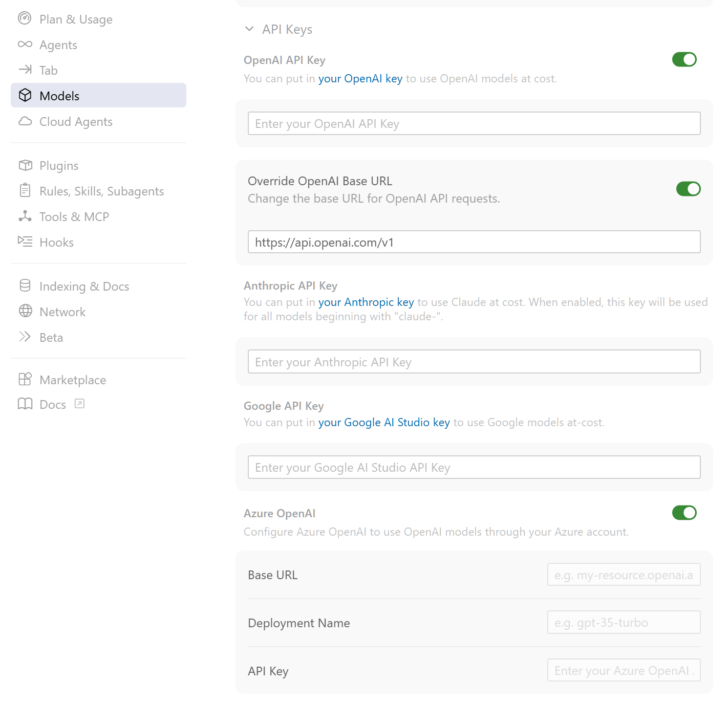
Task: Click the external link icon beside Docs
Action: click(x=79, y=404)
